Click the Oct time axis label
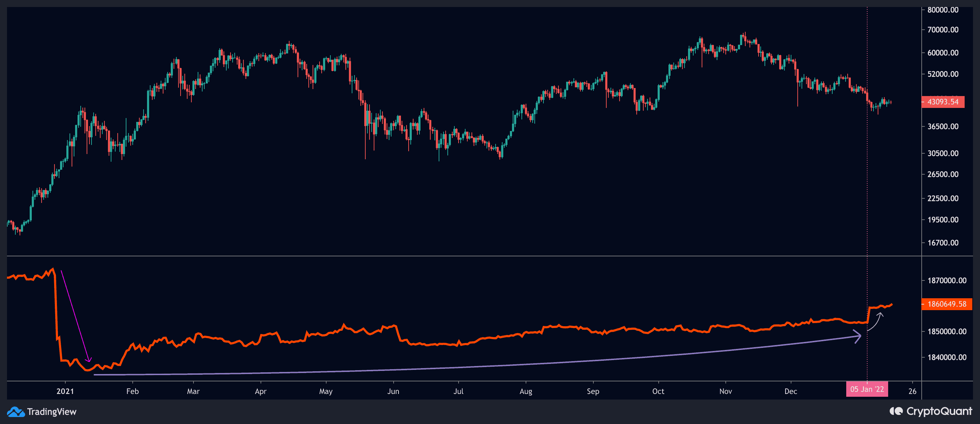 658,391
